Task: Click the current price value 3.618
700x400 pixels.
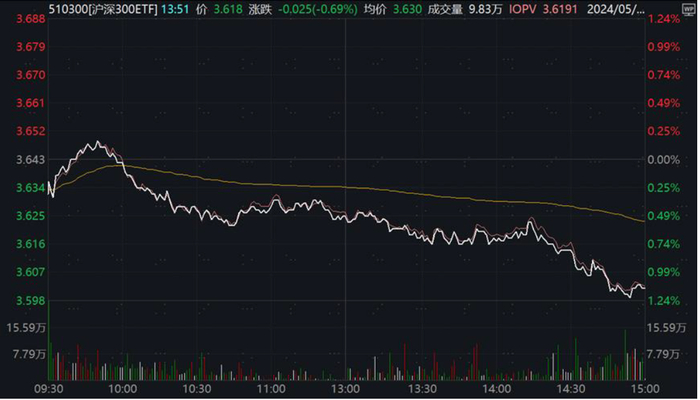Action: tap(228, 9)
